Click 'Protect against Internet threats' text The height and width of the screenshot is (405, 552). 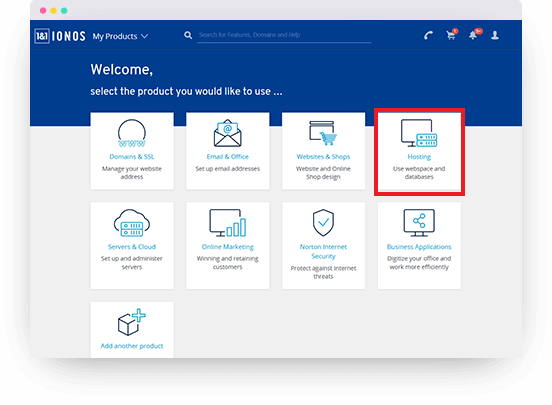[x=323, y=272]
